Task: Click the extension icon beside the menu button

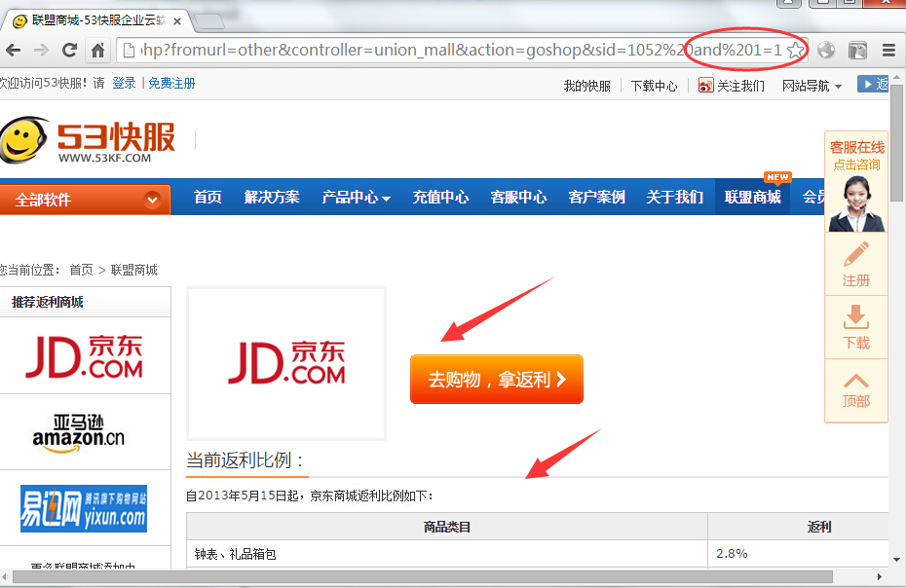Action: pyautogui.click(x=857, y=51)
